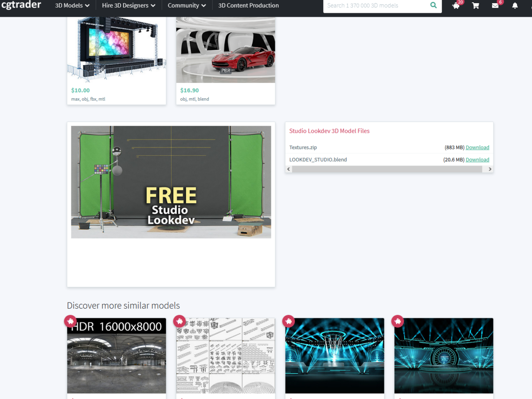The height and width of the screenshot is (399, 532).
Task: Open the piggy bank savings icon in header
Action: coord(456,6)
